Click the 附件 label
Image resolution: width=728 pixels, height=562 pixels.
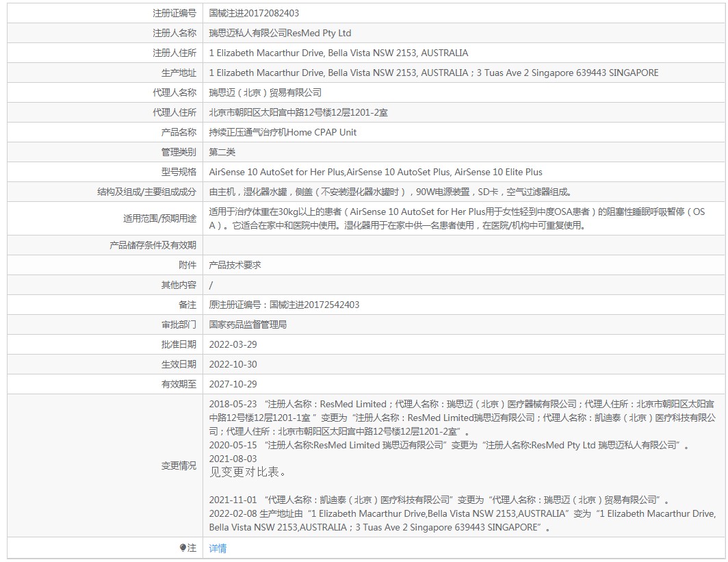[187, 265]
